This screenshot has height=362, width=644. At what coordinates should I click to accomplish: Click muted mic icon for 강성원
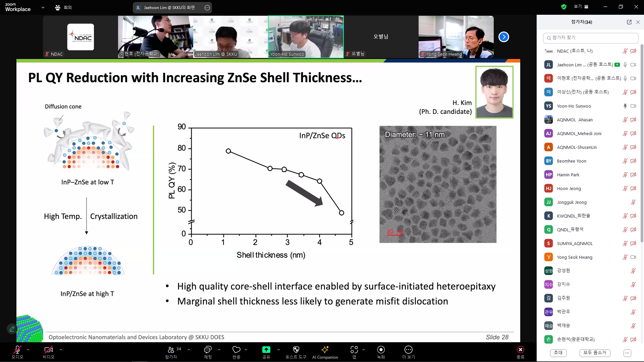tap(633, 271)
